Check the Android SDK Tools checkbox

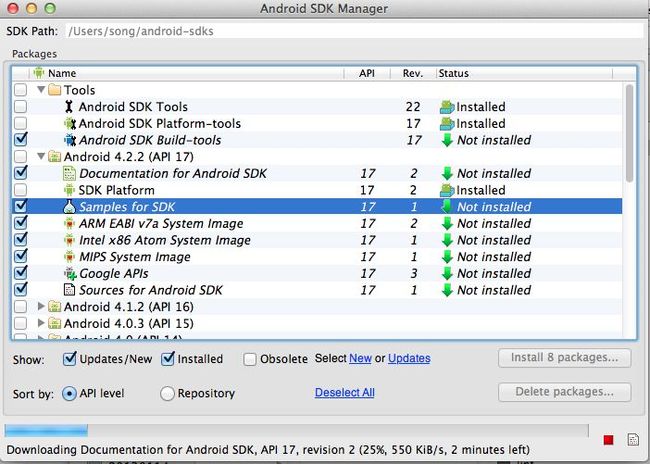tap(20, 107)
